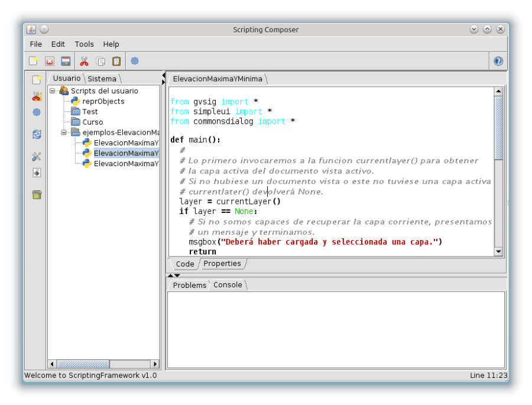This screenshot has width=532, height=405.
Task: Switch to the Sistema tab
Action: pyautogui.click(x=102, y=79)
